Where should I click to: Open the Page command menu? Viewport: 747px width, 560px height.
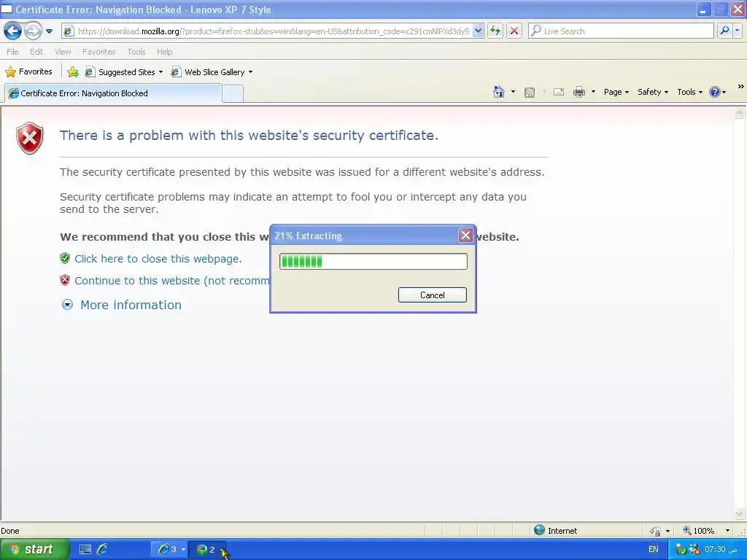pos(616,92)
